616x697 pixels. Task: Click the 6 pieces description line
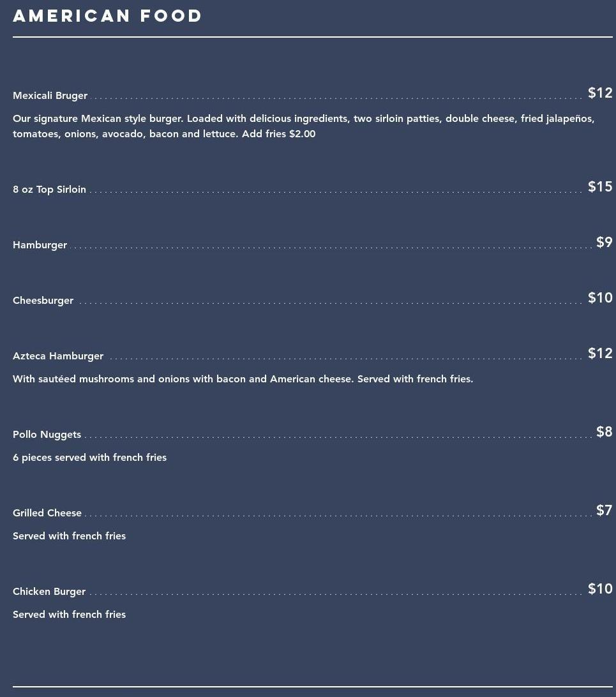click(89, 458)
